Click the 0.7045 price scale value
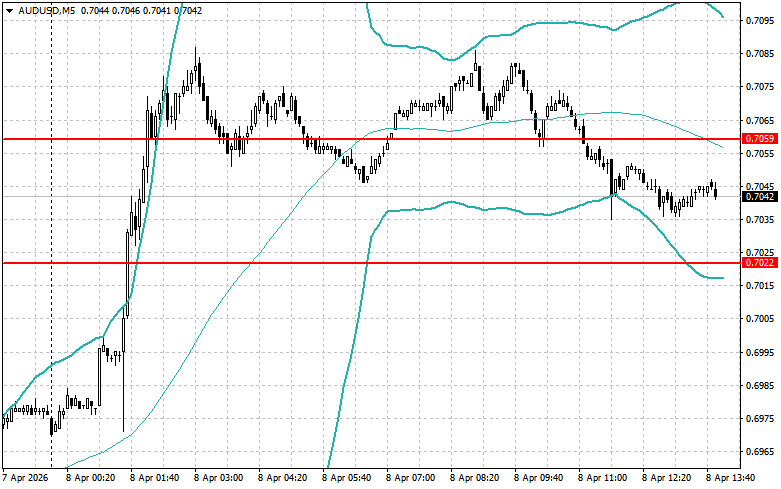Screen dimensions: 781x489 click(760, 186)
